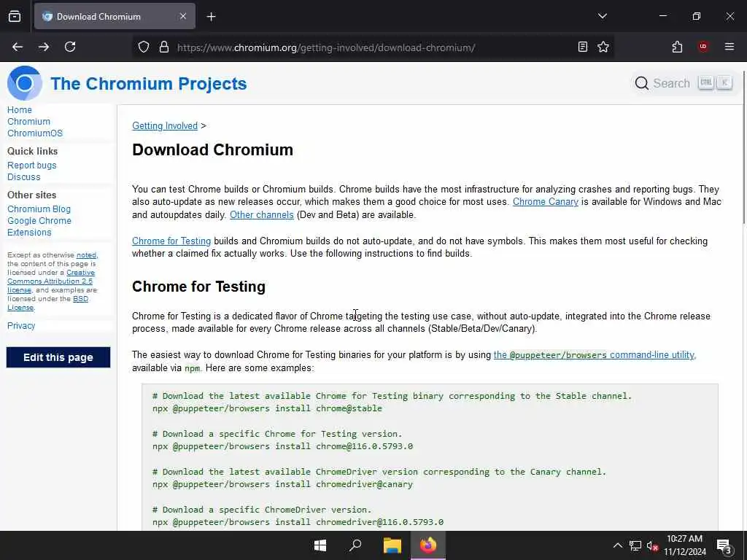Viewport: 747px width, 560px height.
Task: Click the search magnifier icon
Action: [x=642, y=83]
